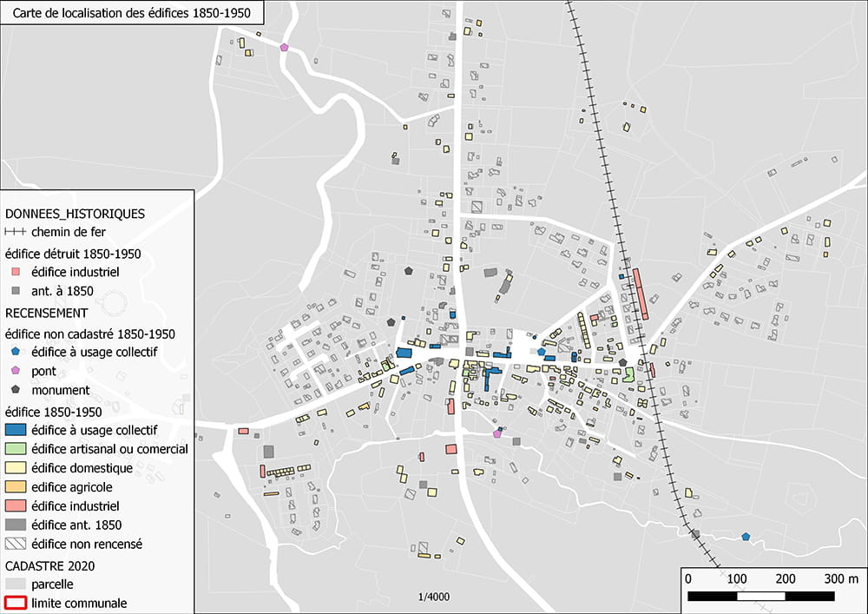Click the hatched 'édifice non rencensé' legend symbol
The image size is (868, 614).
(16, 544)
